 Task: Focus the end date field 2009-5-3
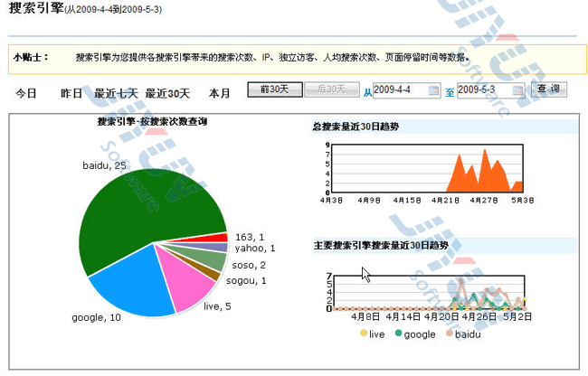tap(483, 90)
